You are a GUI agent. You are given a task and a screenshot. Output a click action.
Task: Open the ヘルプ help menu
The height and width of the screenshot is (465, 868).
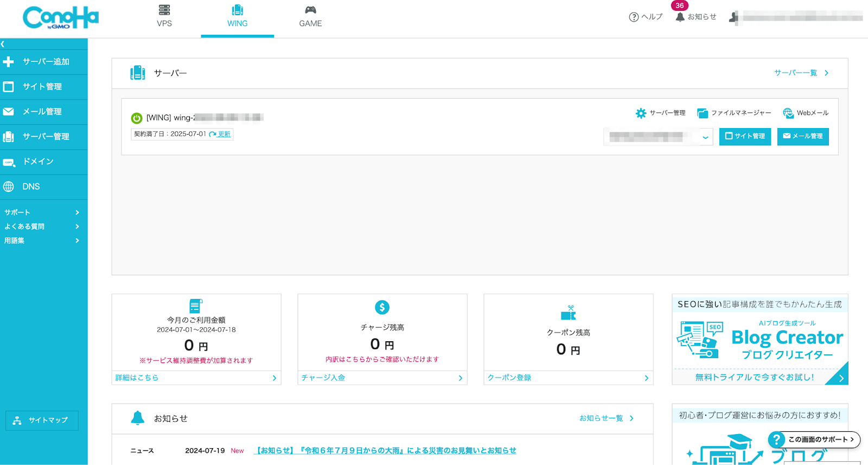pos(646,17)
